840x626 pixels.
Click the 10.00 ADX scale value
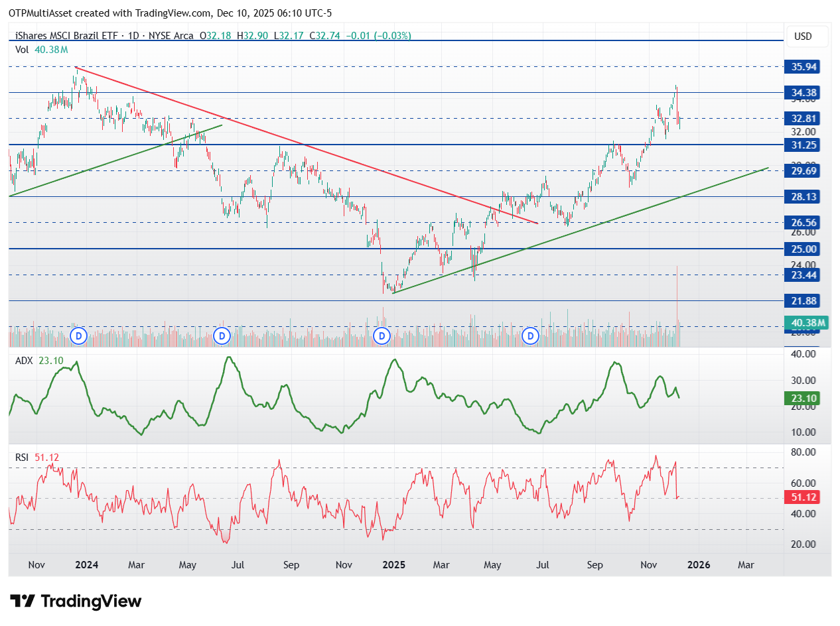coord(804,432)
